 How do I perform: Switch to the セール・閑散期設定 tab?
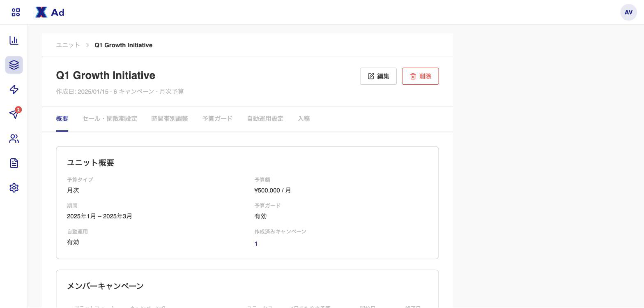point(110,119)
